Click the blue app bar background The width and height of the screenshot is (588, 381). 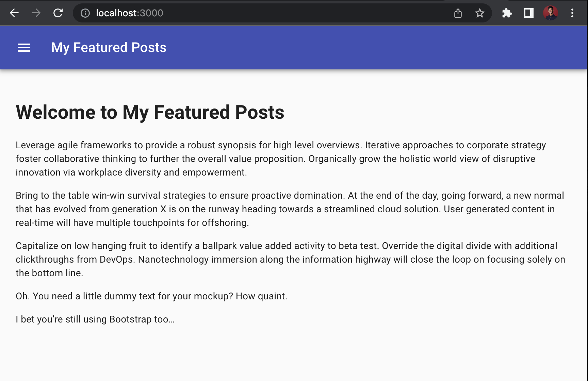(374, 47)
